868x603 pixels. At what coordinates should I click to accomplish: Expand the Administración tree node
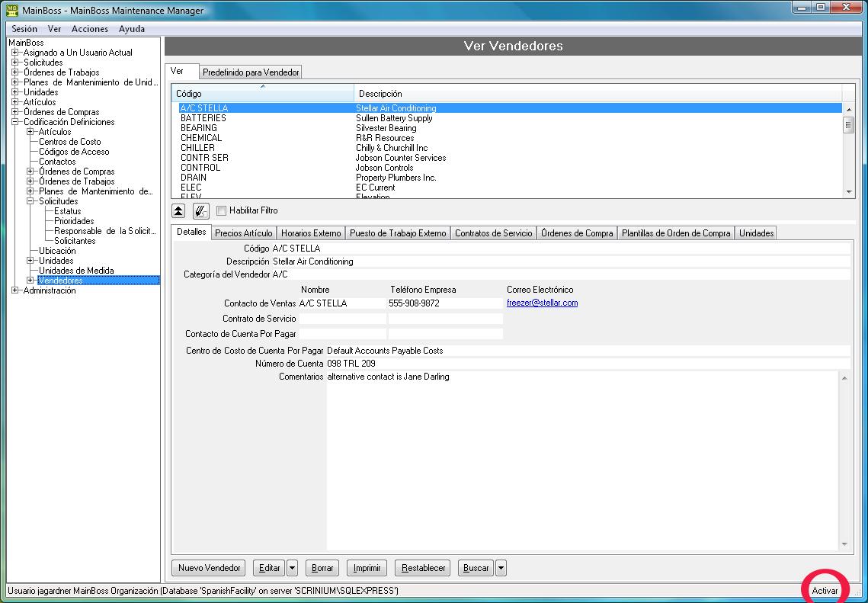tap(15, 290)
